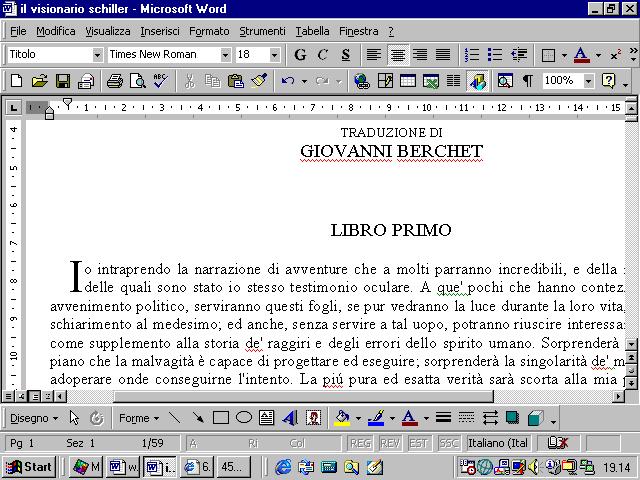This screenshot has height=480, width=640.
Task: Open Forme shapes menu
Action: coord(139,418)
